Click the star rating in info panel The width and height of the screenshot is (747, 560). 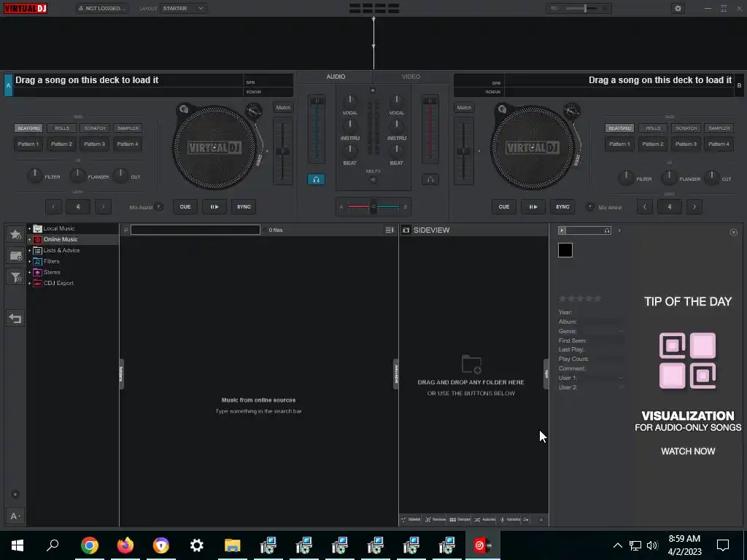coord(580,298)
